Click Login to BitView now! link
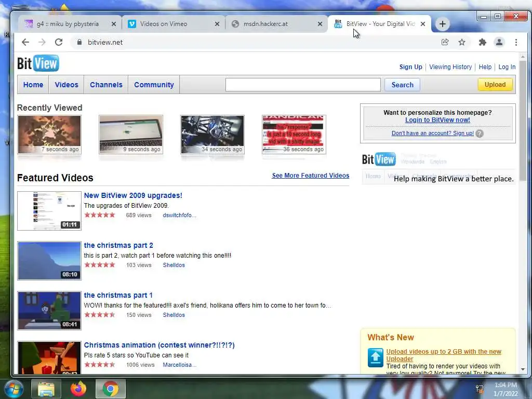 [437, 120]
